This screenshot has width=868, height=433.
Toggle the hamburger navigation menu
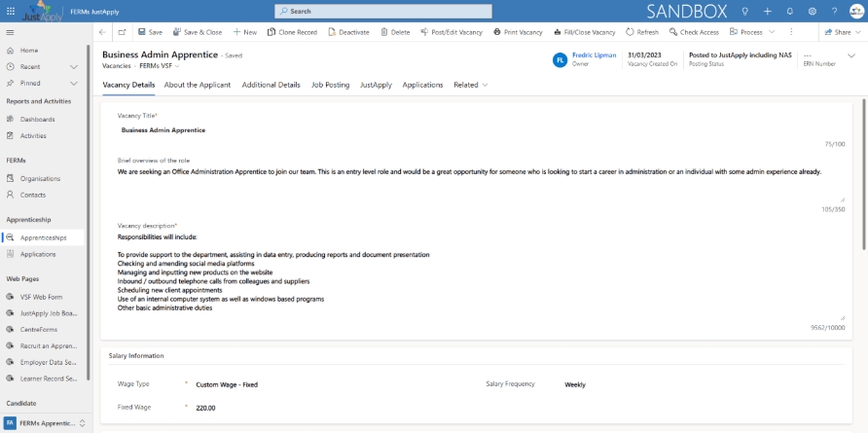(11, 32)
